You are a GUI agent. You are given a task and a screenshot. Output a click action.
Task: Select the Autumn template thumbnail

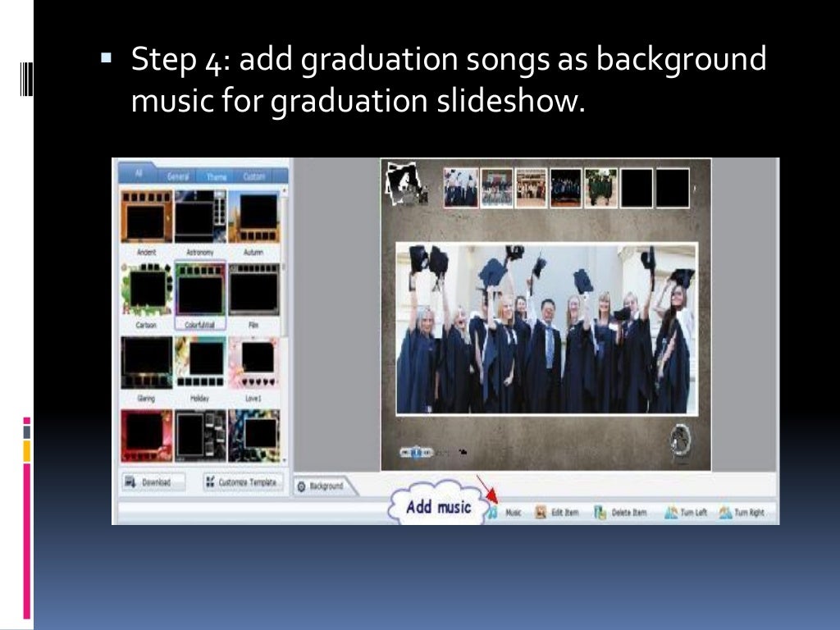pyautogui.click(x=253, y=217)
